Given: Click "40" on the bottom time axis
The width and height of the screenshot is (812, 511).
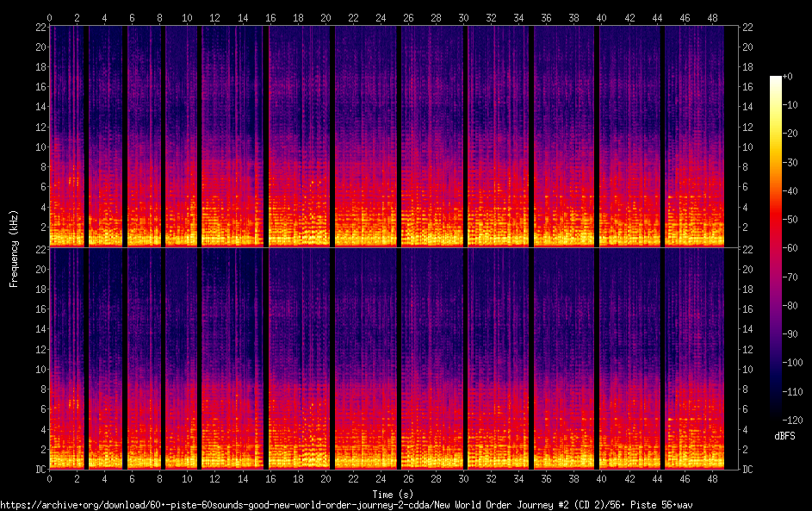Looking at the screenshot, I should (601, 479).
